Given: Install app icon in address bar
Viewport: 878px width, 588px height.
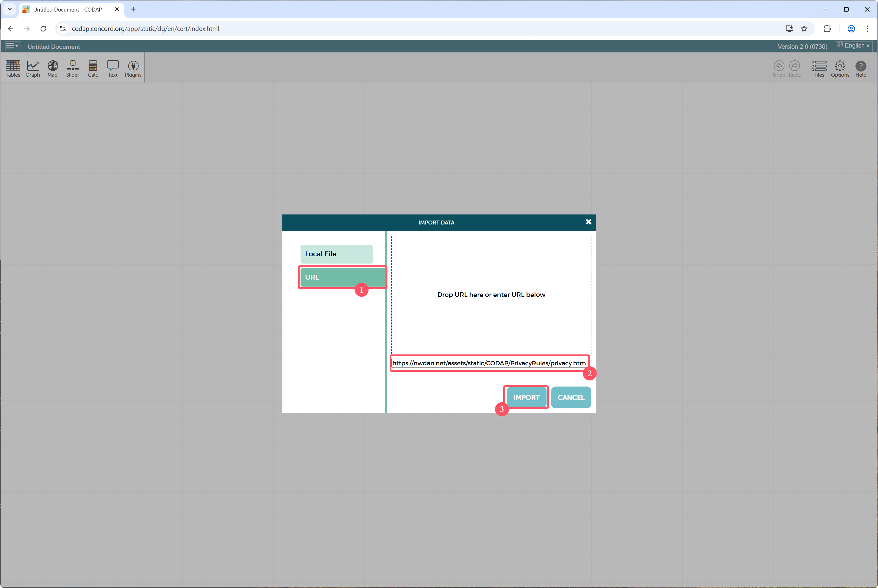Looking at the screenshot, I should [x=789, y=28].
